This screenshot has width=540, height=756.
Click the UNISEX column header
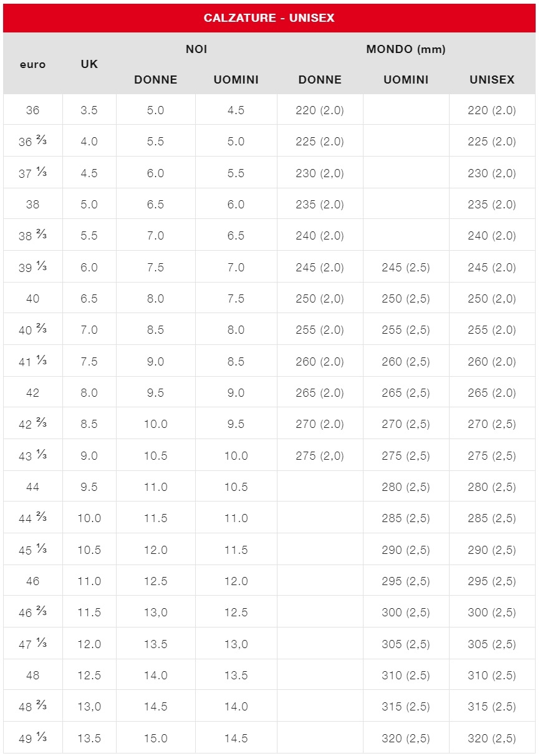pyautogui.click(x=491, y=80)
